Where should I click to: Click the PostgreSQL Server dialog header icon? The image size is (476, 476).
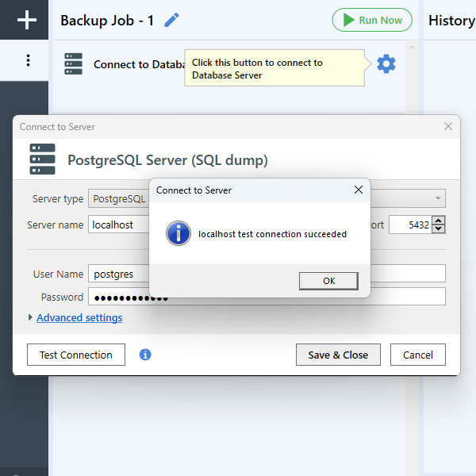click(43, 159)
